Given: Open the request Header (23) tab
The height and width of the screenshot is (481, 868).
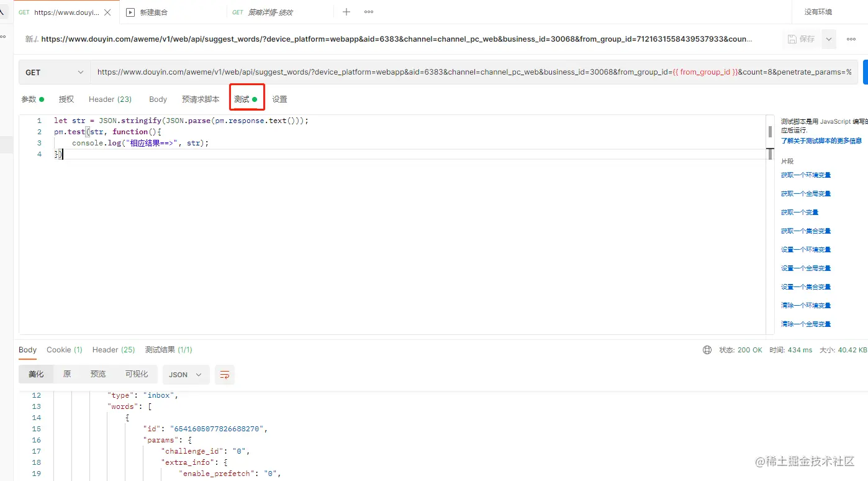Looking at the screenshot, I should (111, 99).
